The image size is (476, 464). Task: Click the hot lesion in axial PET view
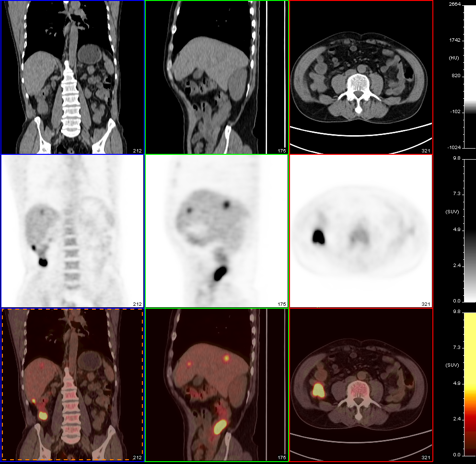[318, 237]
